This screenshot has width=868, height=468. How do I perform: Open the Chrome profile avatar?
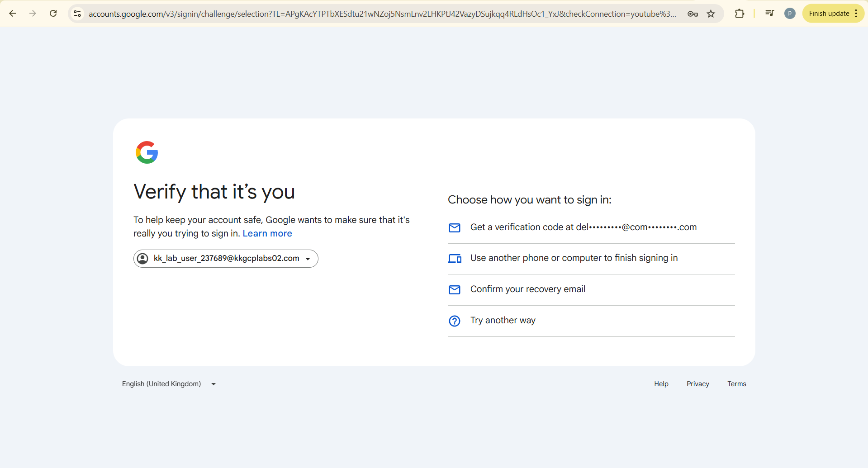(x=790, y=14)
